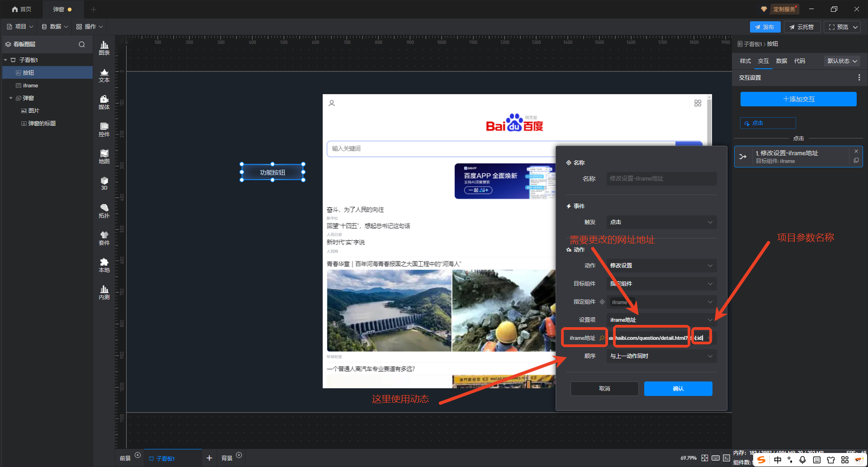This screenshot has height=467, width=868.
Task: Select the 文本 (text) component icon
Action: (104, 75)
